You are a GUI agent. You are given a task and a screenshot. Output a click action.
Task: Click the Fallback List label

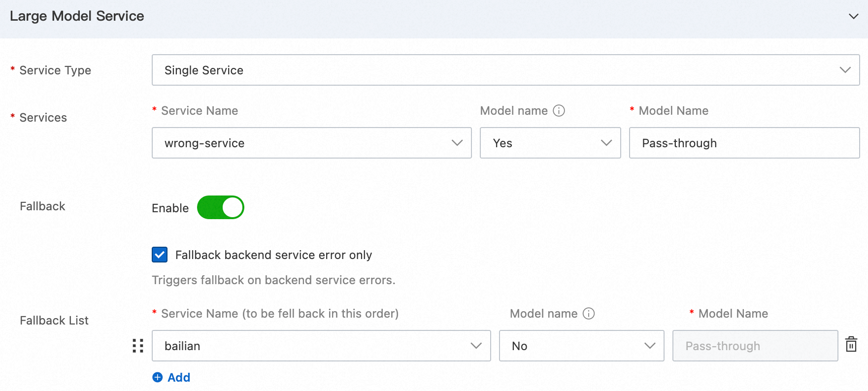(x=54, y=321)
